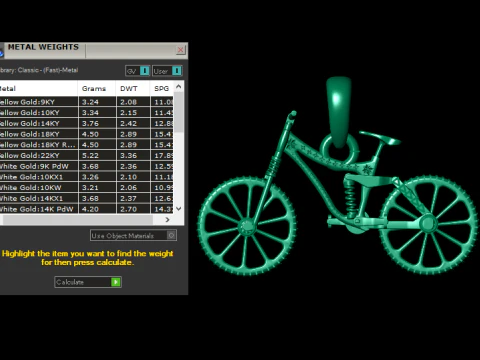The height and width of the screenshot is (360, 480).
Task: Select the White Gold:14K PdW row
Action: (87, 209)
